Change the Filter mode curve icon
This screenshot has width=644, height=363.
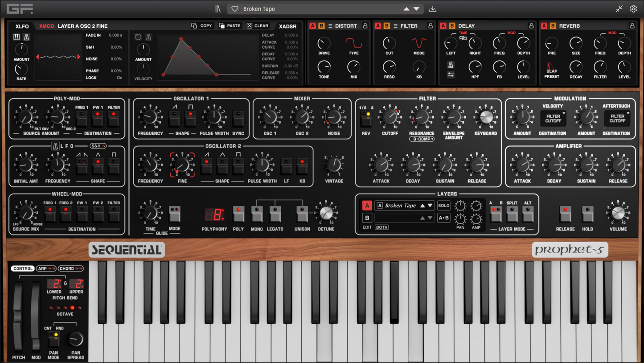click(418, 43)
